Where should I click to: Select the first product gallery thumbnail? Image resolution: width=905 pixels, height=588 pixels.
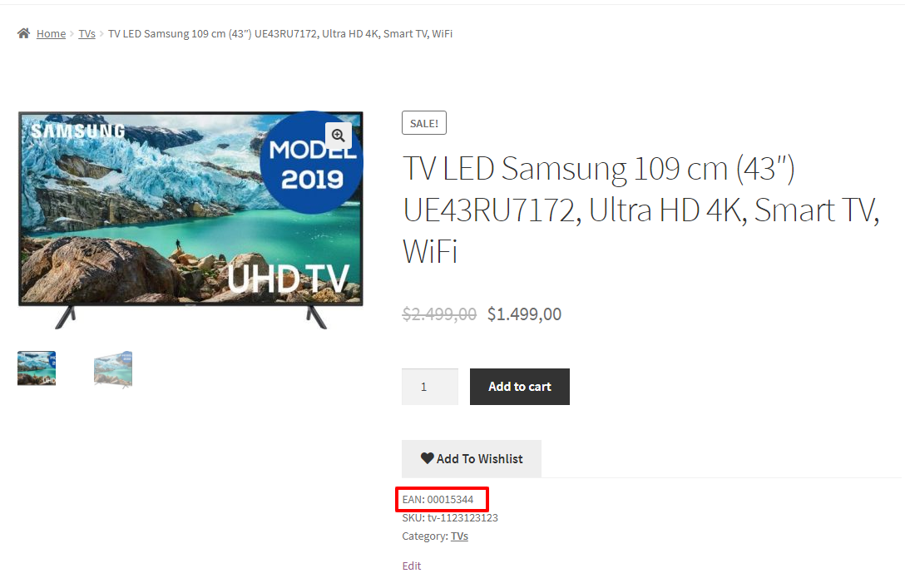(x=37, y=368)
